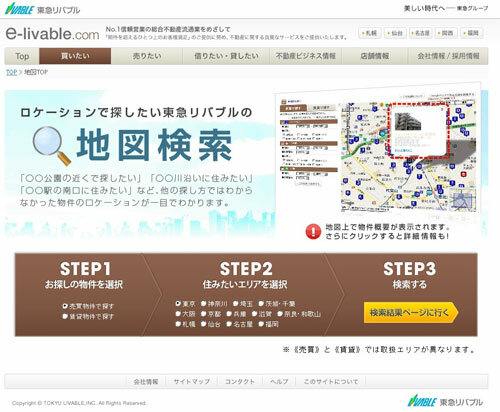Click the 美しい時代へ 東急グループ header text
This screenshot has height=412, width=500.
[446, 8]
